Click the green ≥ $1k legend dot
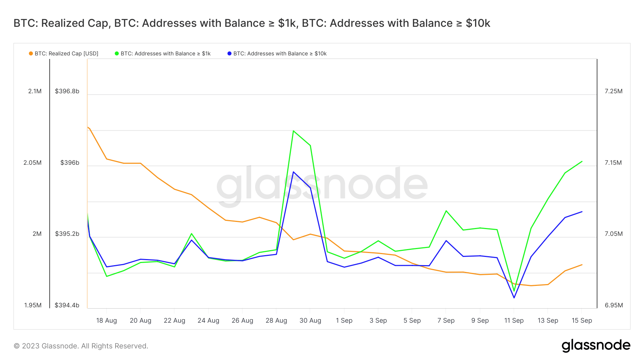 pos(117,54)
